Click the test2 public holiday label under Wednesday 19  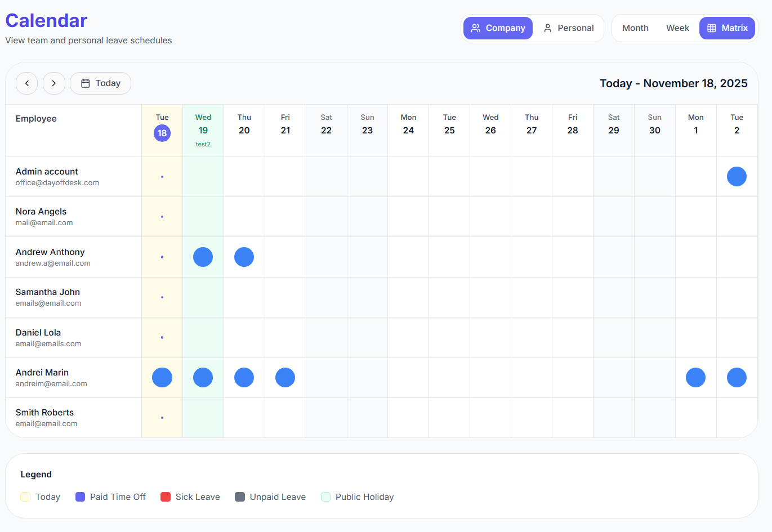(203, 144)
